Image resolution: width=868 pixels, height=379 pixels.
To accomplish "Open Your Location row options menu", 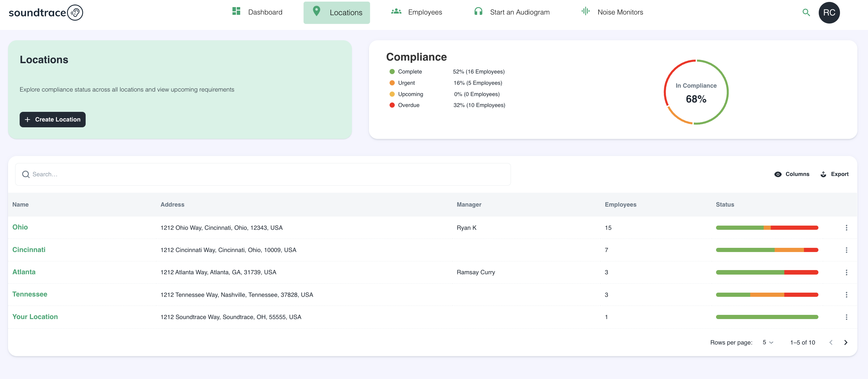I will click(x=846, y=317).
